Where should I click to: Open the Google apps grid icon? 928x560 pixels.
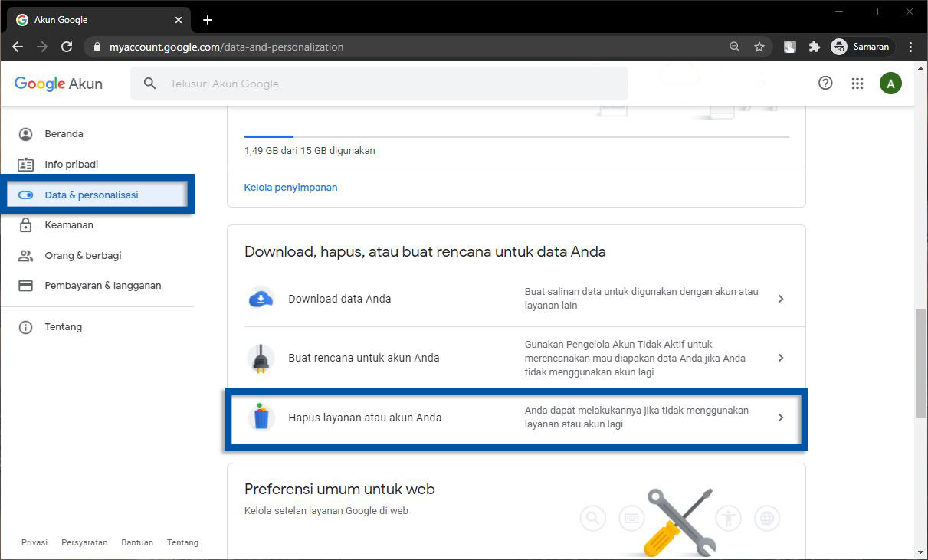click(x=857, y=84)
